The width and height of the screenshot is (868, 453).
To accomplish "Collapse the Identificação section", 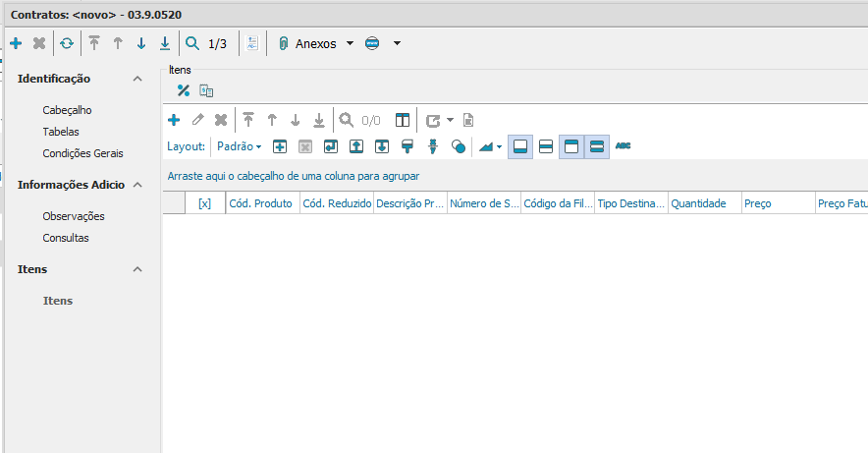I will 137,79.
